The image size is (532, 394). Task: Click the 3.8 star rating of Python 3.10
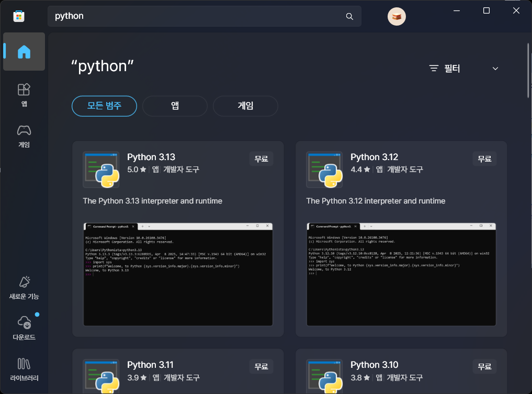[x=360, y=377]
